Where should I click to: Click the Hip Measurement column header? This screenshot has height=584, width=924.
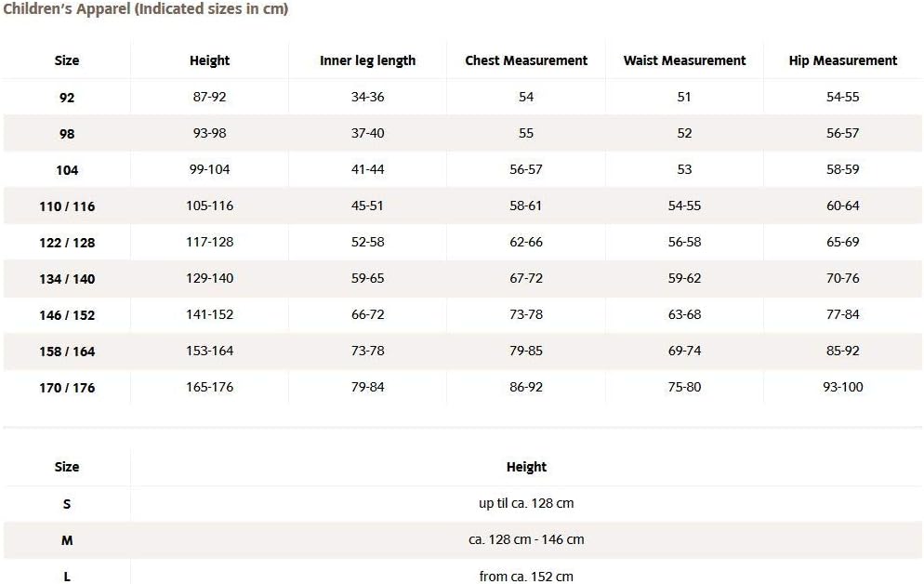842,60
